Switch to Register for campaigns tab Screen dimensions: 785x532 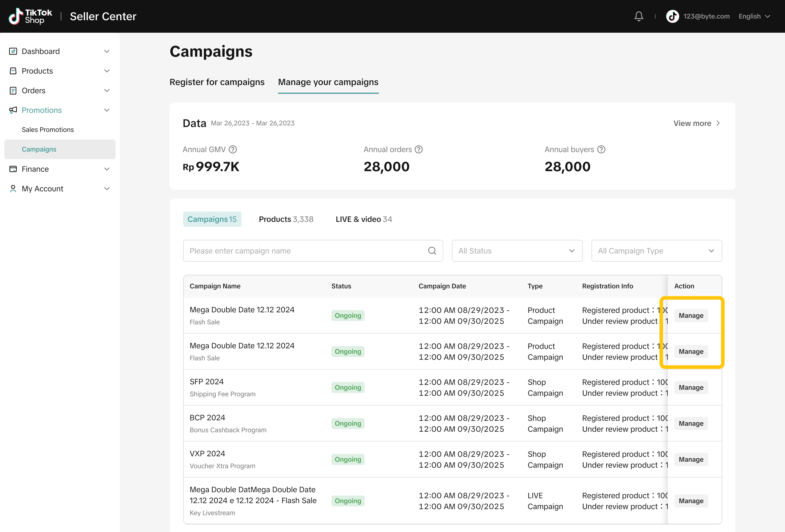tap(217, 82)
